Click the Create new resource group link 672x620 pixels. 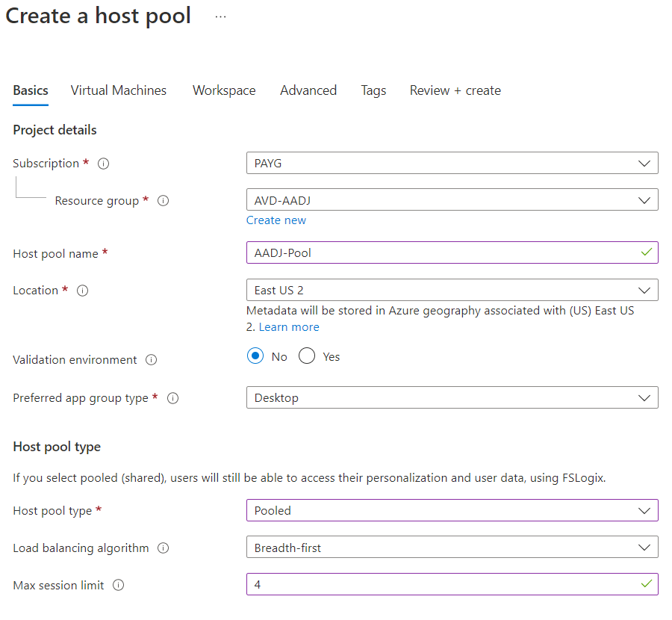coord(276,220)
